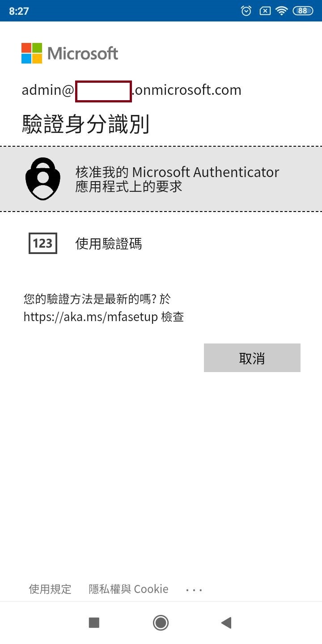The image size is (322, 644).
Task: Tap the 8:27 clock in status bar
Action: (19, 11)
